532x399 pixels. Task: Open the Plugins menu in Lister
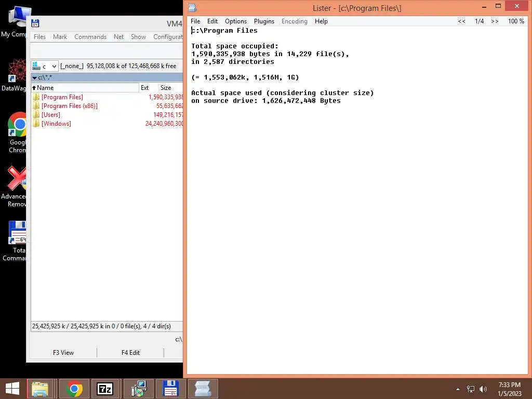[264, 21]
